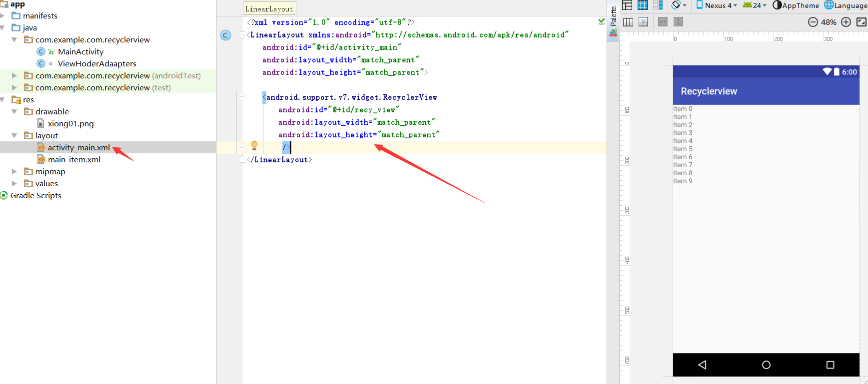Screen dimensions: 868x384
Task: Collapse the drawable folder arrow
Action: [14, 112]
